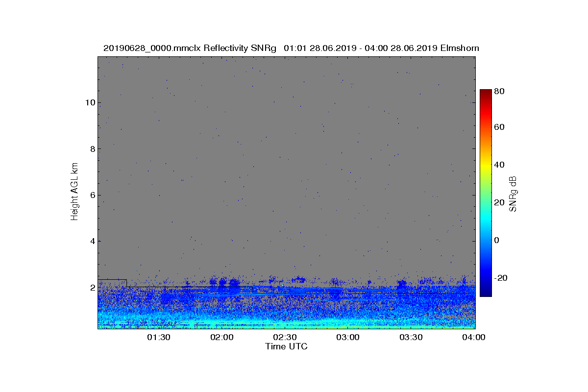Viewport: 588px width, 392px height.
Task: Click the 03:30 time tick label
Action: tap(411, 337)
